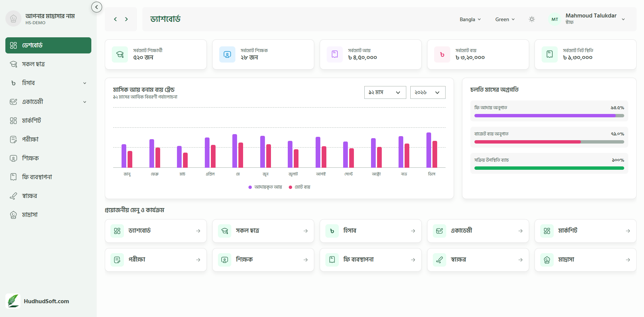Screen dimensions: 644x317
Task: Click the সর্বমোট নিট স্থিতি card icon
Action: coord(550,54)
